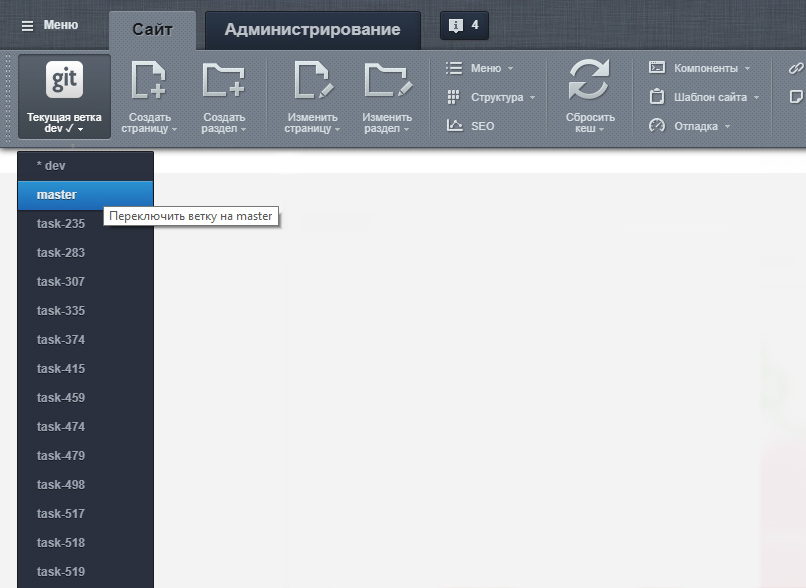Viewport: 806px width, 588px height.
Task: Expand the 'Меню' dropdown
Action: (485, 69)
